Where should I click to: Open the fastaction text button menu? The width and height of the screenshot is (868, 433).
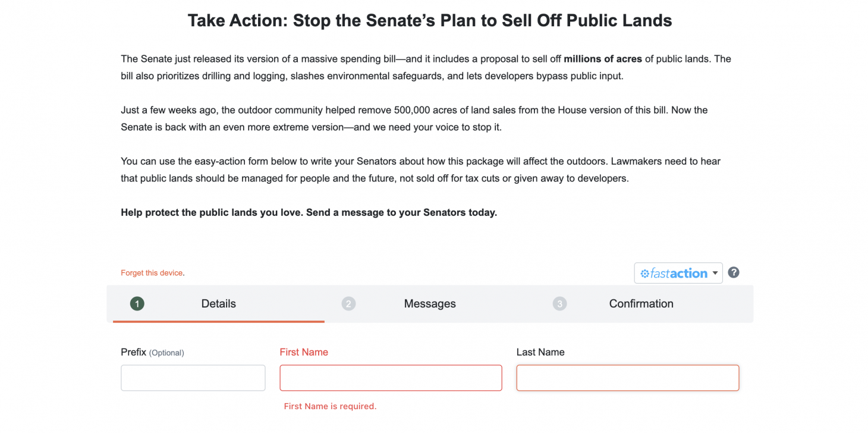point(679,274)
